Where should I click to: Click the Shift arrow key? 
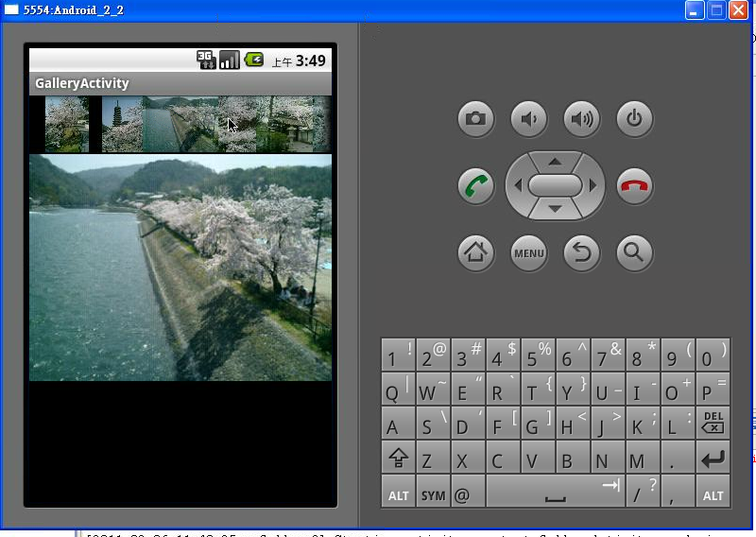[x=398, y=457]
